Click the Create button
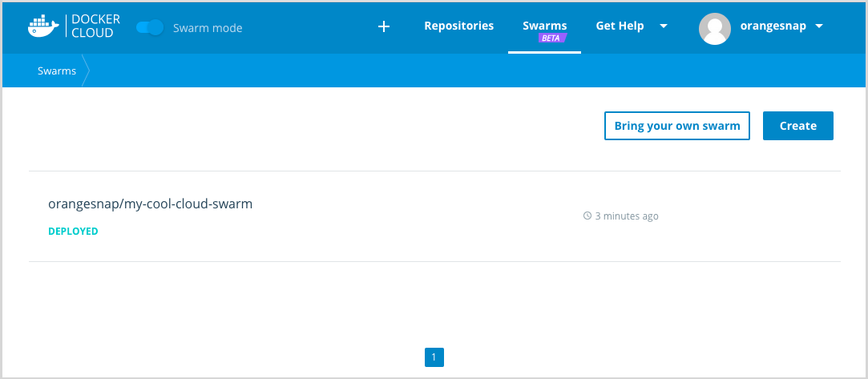The width and height of the screenshot is (868, 379). 797,126
